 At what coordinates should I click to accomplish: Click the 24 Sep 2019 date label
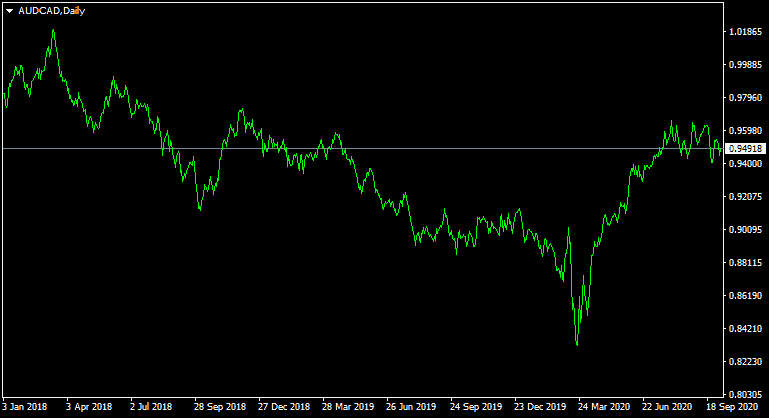pos(476,407)
